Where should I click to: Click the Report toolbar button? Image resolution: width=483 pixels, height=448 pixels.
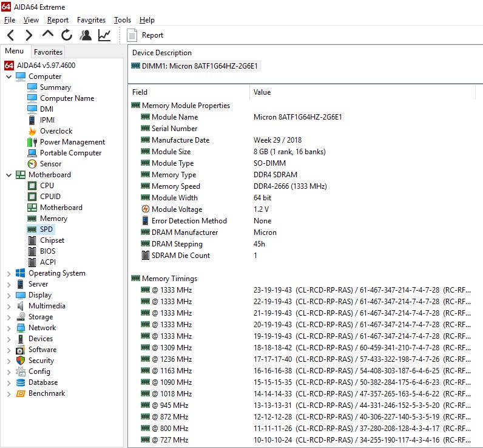[x=146, y=35]
